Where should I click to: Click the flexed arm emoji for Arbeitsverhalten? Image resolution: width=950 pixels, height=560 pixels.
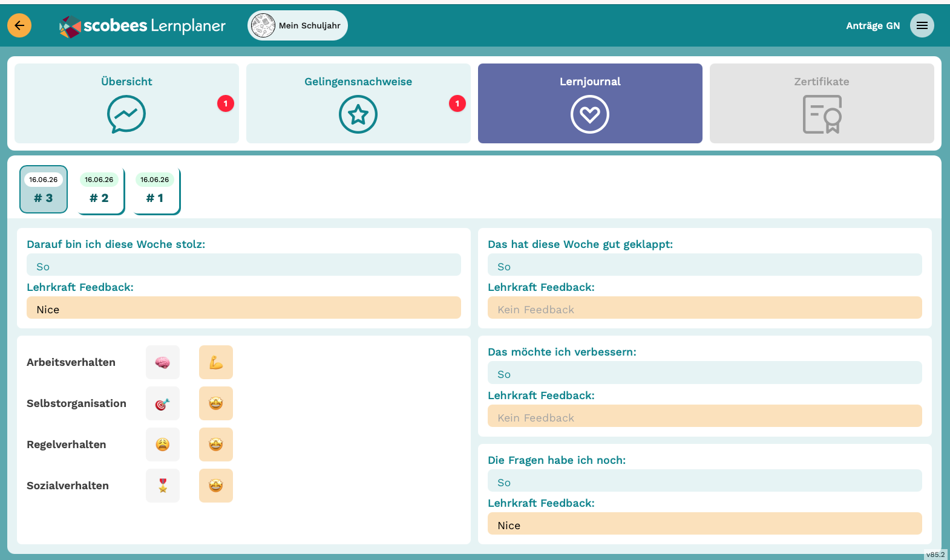216,362
